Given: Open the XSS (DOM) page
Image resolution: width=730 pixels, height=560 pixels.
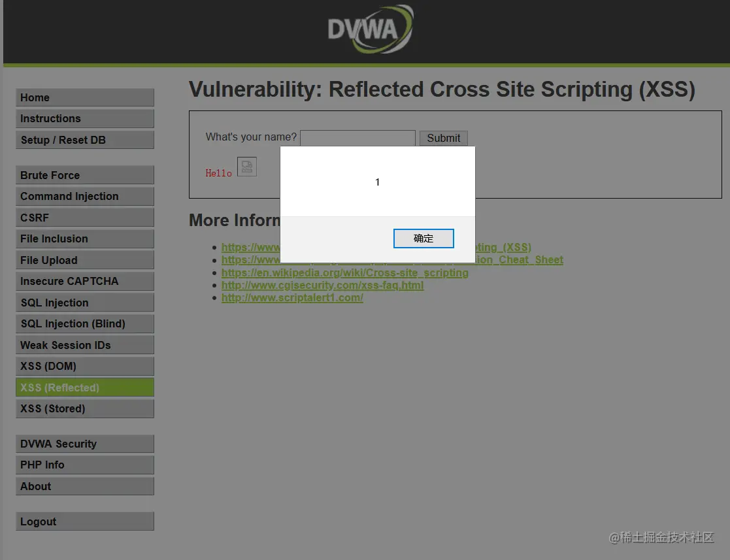Looking at the screenshot, I should (85, 366).
